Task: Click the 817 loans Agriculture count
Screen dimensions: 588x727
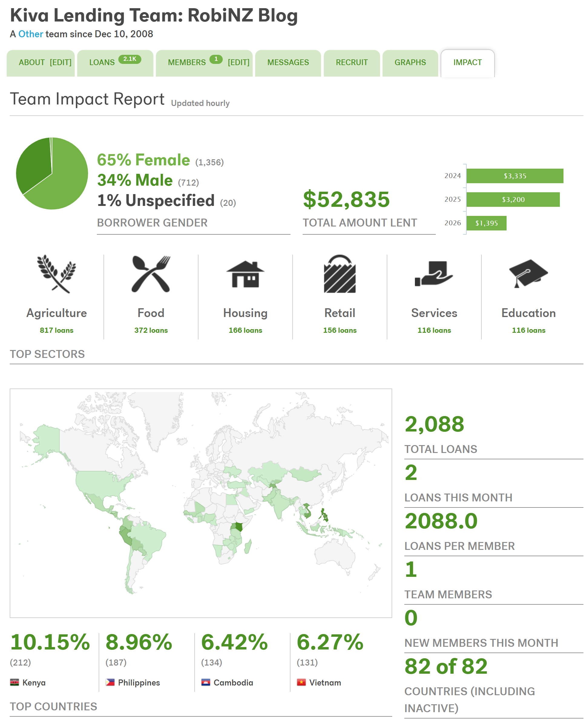Action: click(57, 330)
